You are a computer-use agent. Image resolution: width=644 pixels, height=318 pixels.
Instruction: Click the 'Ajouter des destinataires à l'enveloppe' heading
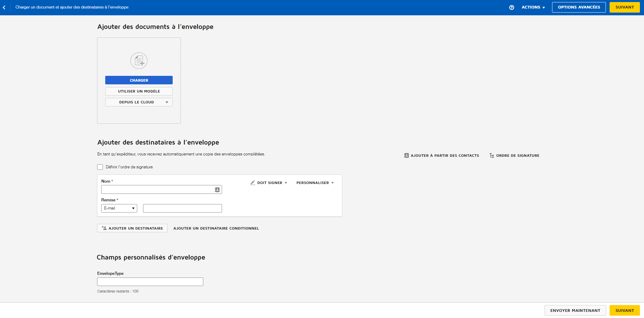click(x=158, y=143)
